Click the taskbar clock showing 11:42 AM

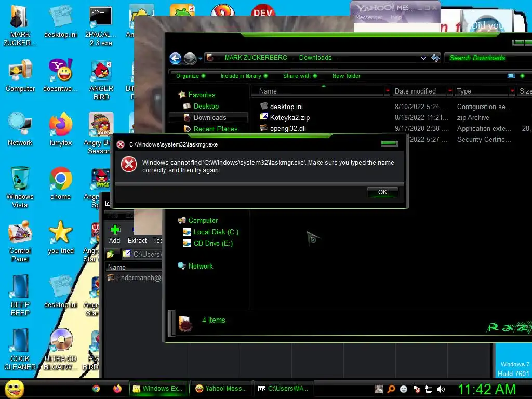click(x=487, y=389)
